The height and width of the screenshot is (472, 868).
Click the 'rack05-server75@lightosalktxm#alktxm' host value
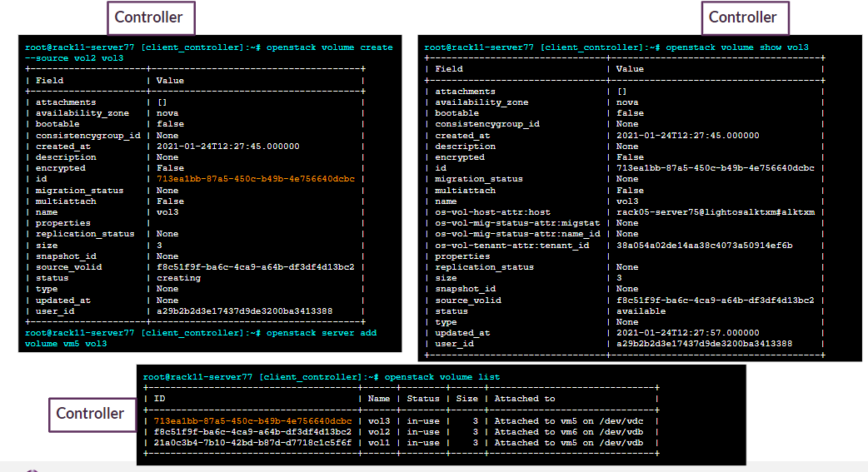716,212
